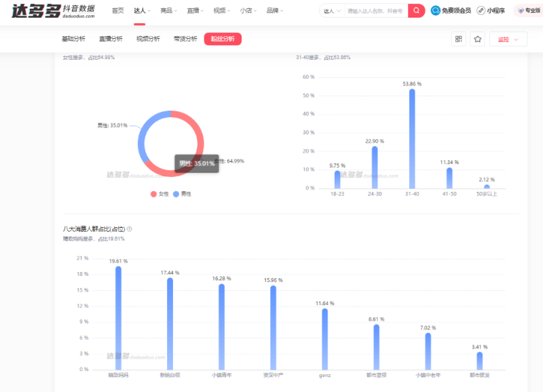Click the 首页 navigation link
Image resolution: width=543 pixels, height=392 pixels.
(x=117, y=10)
